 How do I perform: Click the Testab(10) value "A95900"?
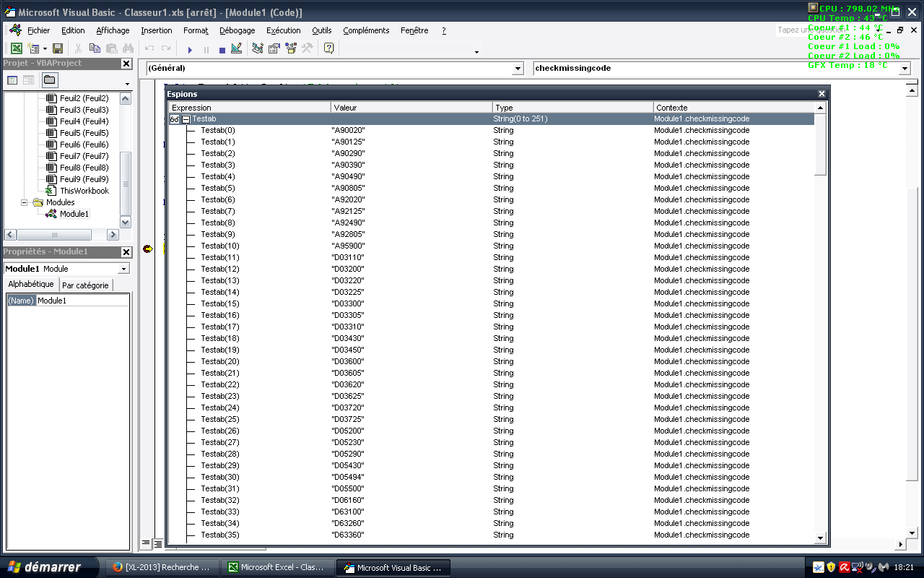(348, 246)
